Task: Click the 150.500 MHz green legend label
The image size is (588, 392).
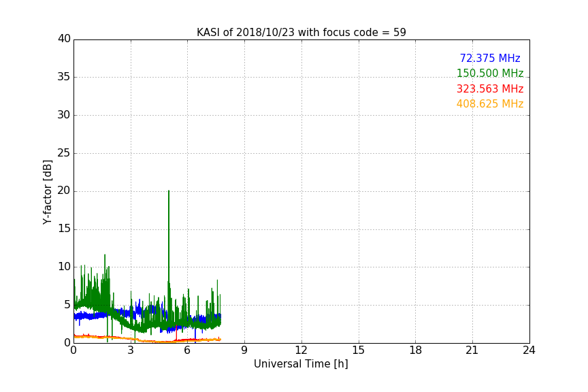Action: click(x=490, y=73)
